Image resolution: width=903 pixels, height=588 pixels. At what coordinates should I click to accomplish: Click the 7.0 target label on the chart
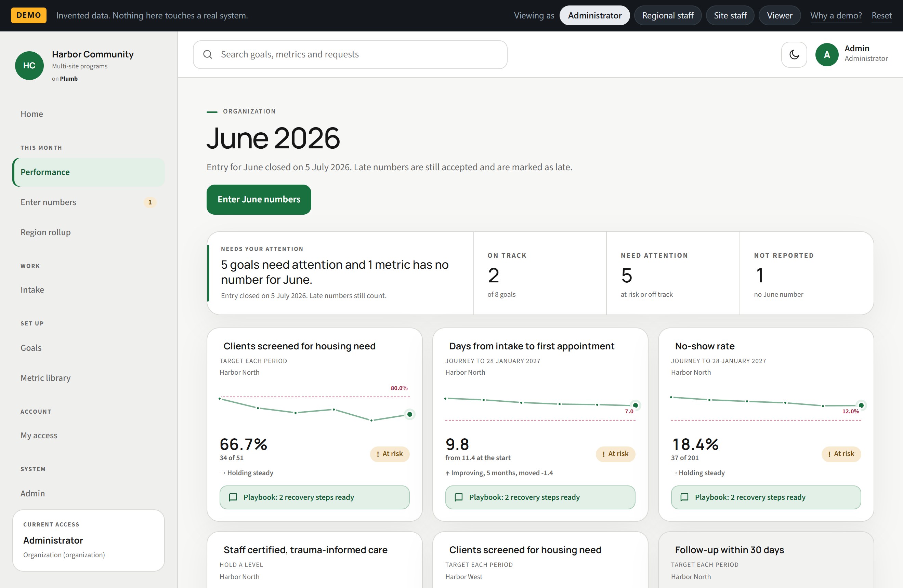click(629, 411)
